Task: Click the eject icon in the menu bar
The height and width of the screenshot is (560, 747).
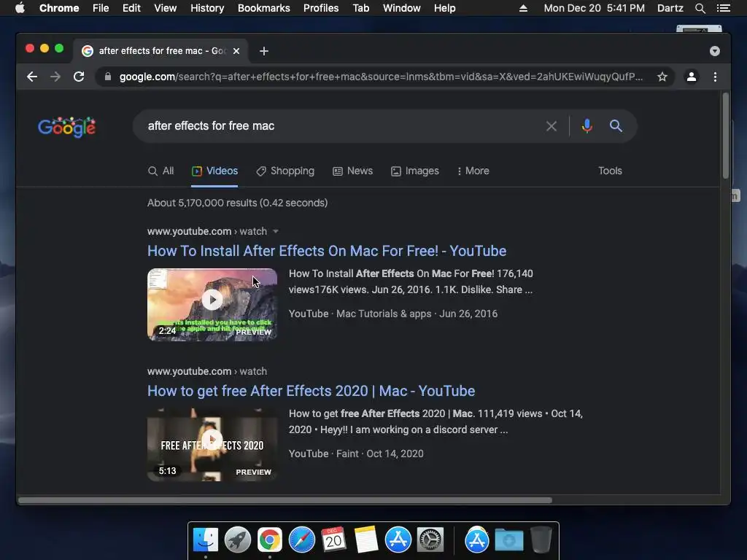Action: [523, 8]
